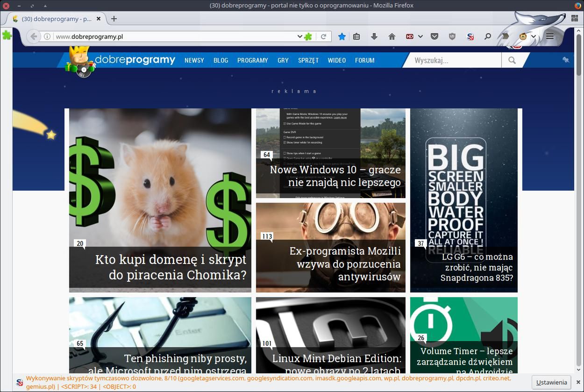Image resolution: width=584 pixels, height=392 pixels.
Task: Open 'Ex-programista Mozilli' article headline
Action: (345, 264)
